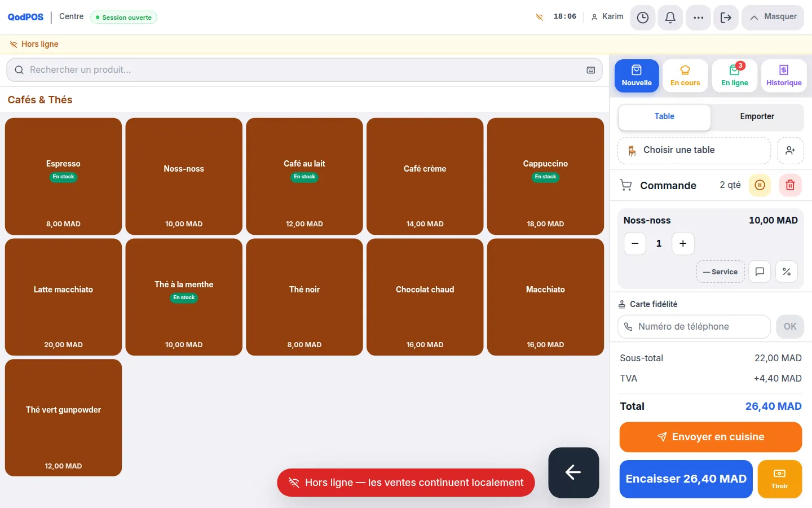812x508 pixels.
Task: Select the Nouvelle order tab
Action: (x=637, y=76)
